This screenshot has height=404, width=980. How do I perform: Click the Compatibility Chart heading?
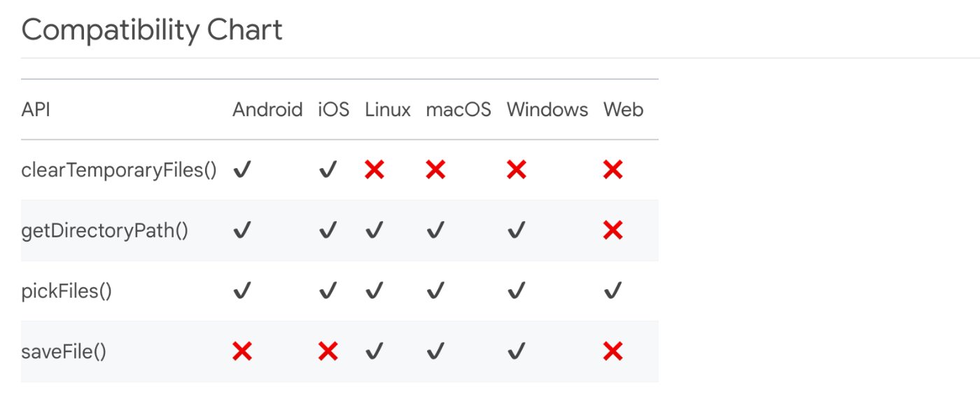pos(152,30)
